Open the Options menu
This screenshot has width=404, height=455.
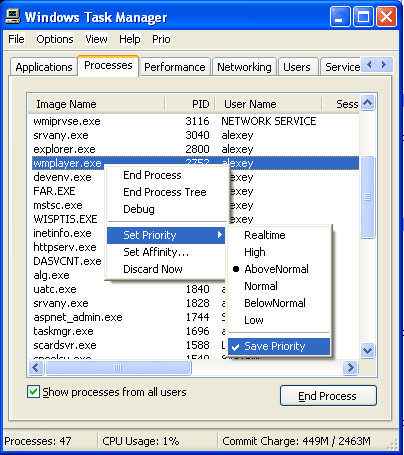pyautogui.click(x=55, y=39)
